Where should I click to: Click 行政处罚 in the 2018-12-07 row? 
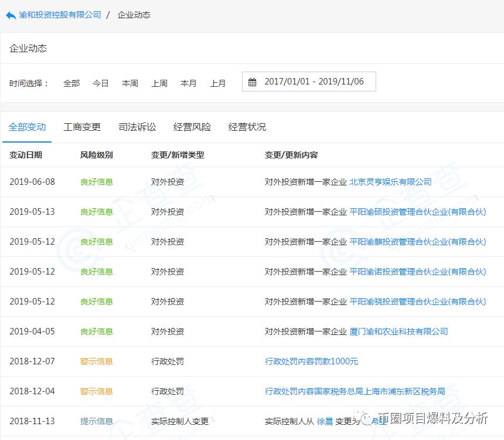tap(168, 362)
